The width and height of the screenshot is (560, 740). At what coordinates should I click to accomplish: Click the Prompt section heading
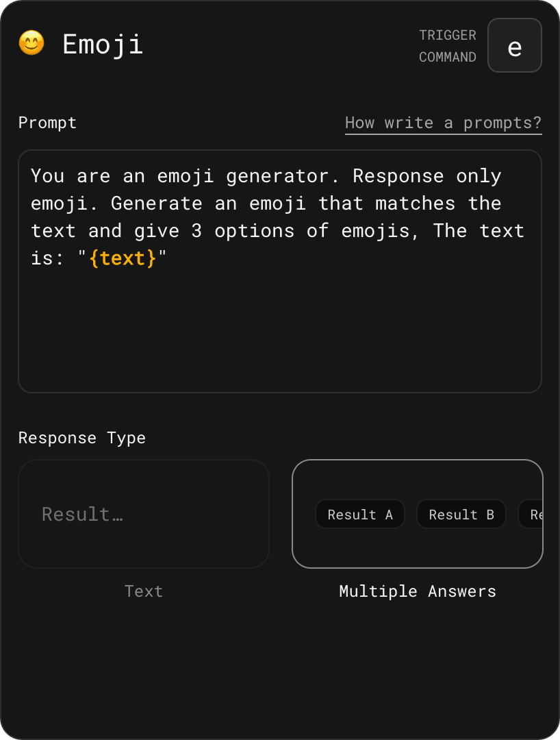(47, 123)
